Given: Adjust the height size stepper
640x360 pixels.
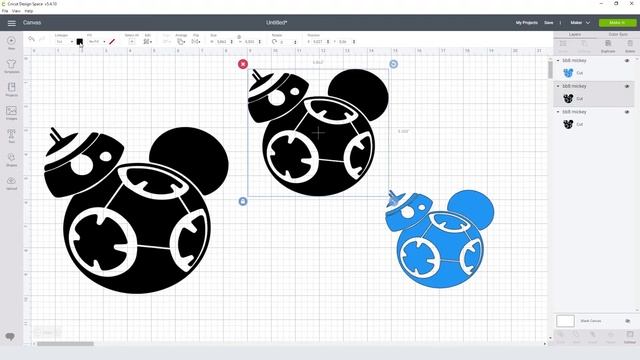Looking at the screenshot, I should [260, 42].
